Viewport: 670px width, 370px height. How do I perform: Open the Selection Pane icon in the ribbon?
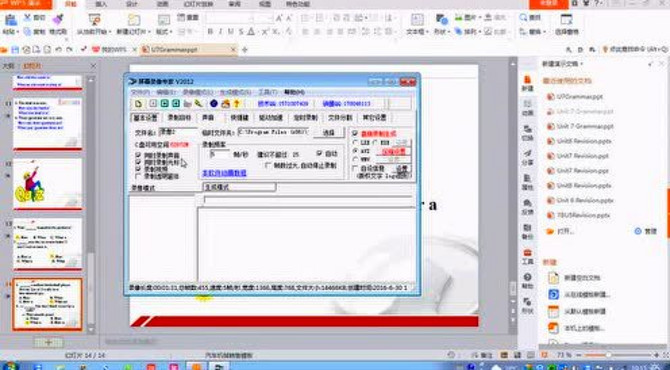pyautogui.click(x=567, y=19)
